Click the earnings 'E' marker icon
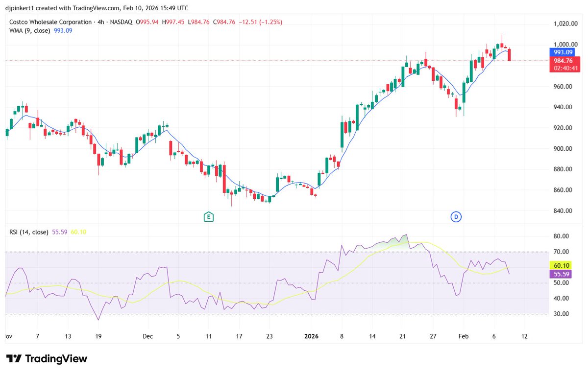588x374 pixels. coord(209,216)
